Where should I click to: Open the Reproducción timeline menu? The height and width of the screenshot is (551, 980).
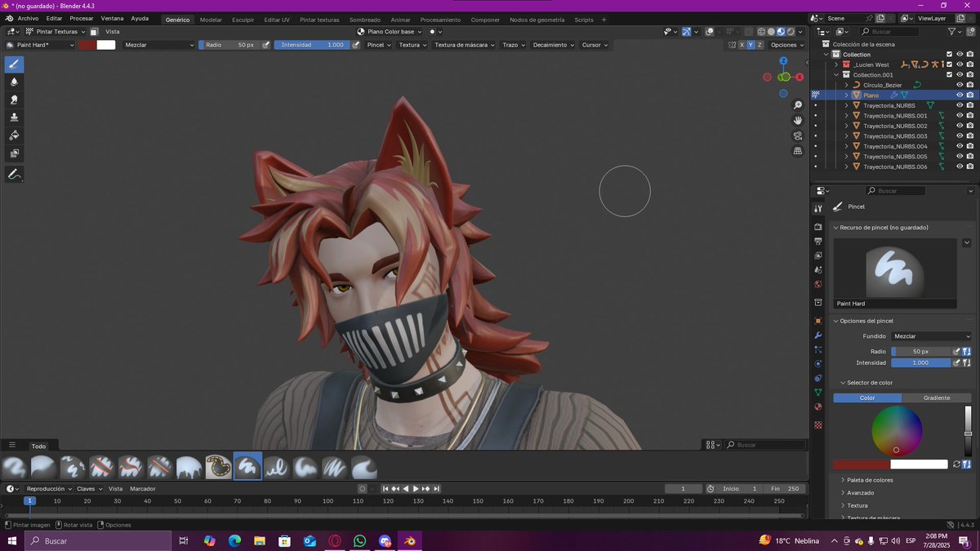click(49, 488)
